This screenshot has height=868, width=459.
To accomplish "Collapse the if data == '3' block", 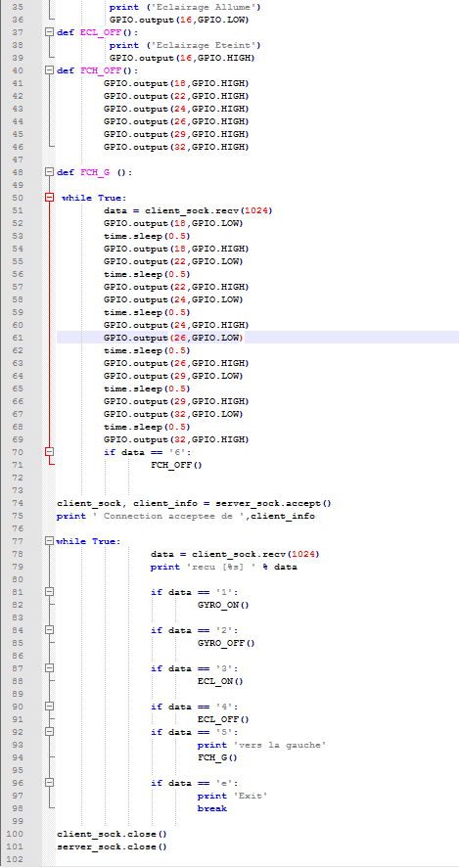I will pos(49,668).
